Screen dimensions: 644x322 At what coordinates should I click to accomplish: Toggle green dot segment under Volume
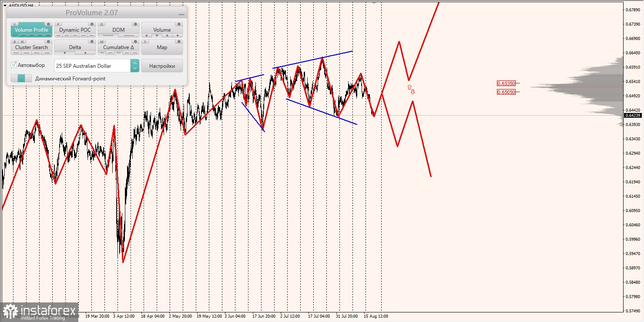(x=157, y=35)
